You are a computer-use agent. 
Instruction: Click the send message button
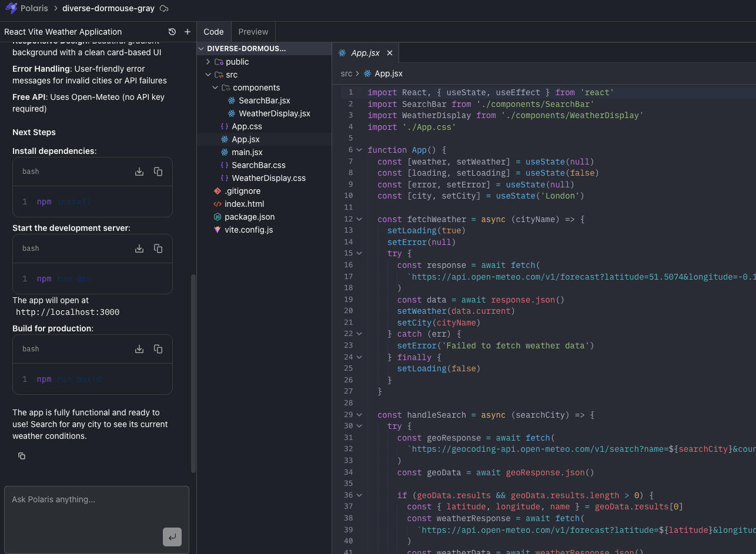coord(172,537)
